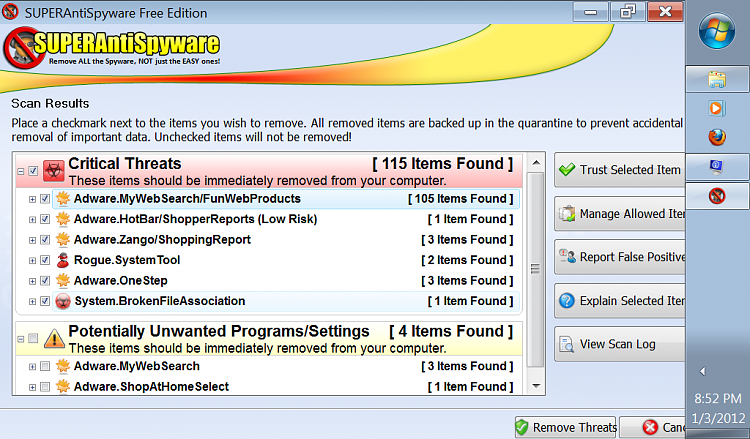Expand Adware.OneStep node
This screenshot has height=439, width=750.
coord(33,282)
